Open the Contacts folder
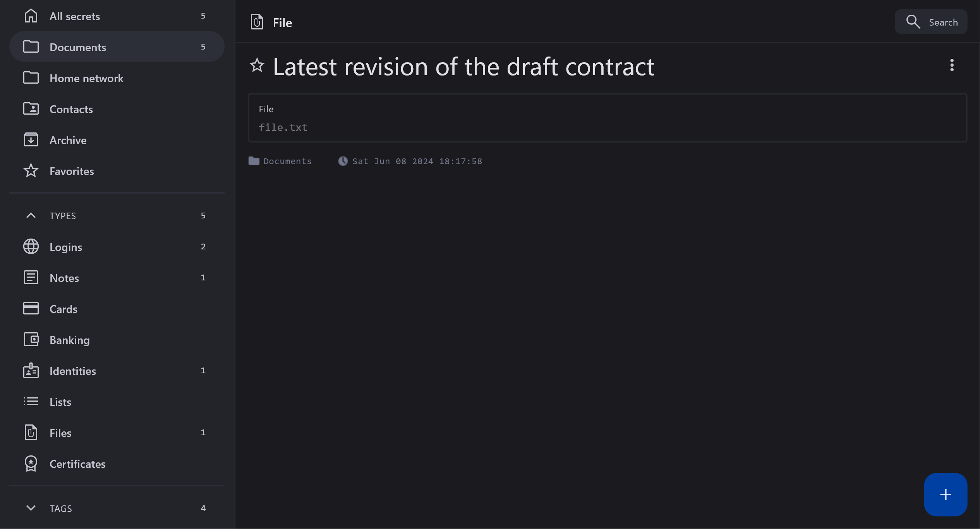Screen dimensions: 980x529 pyautogui.click(x=71, y=109)
